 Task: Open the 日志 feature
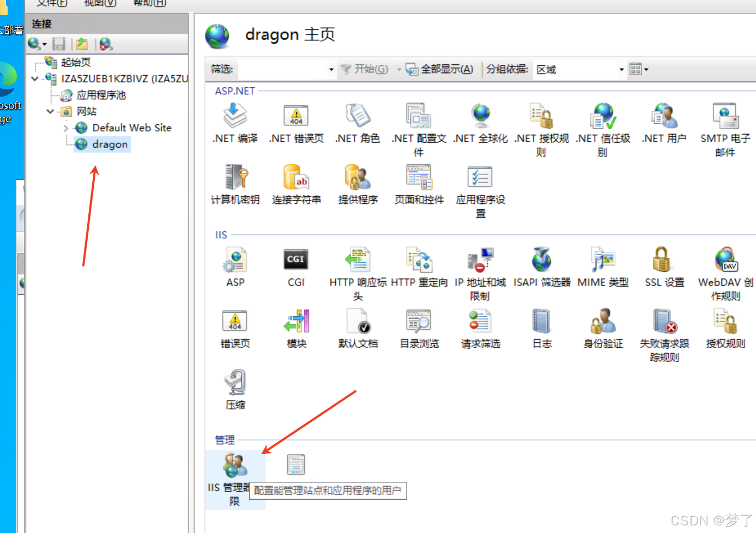pos(541,329)
